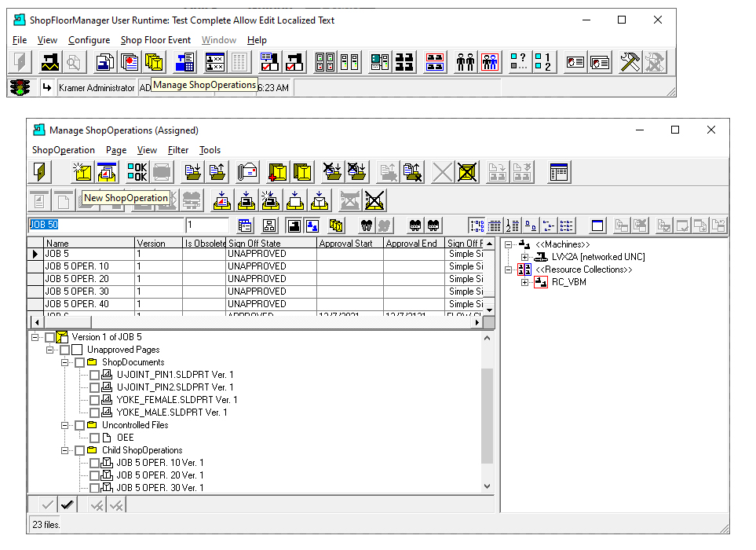This screenshot has height=550, width=756.
Task: Click the table horizontal scrollbar thumb
Action: 67,322
